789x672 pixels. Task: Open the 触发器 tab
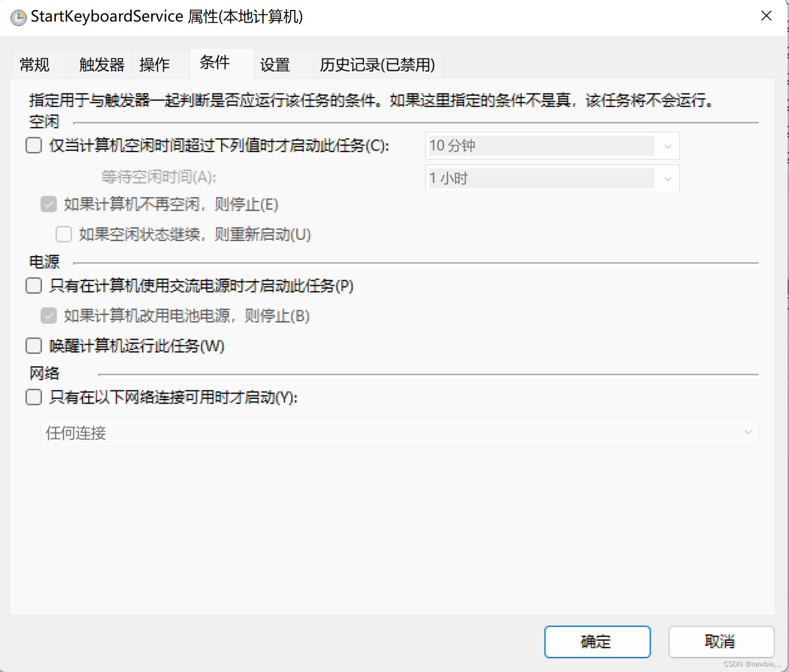102,65
